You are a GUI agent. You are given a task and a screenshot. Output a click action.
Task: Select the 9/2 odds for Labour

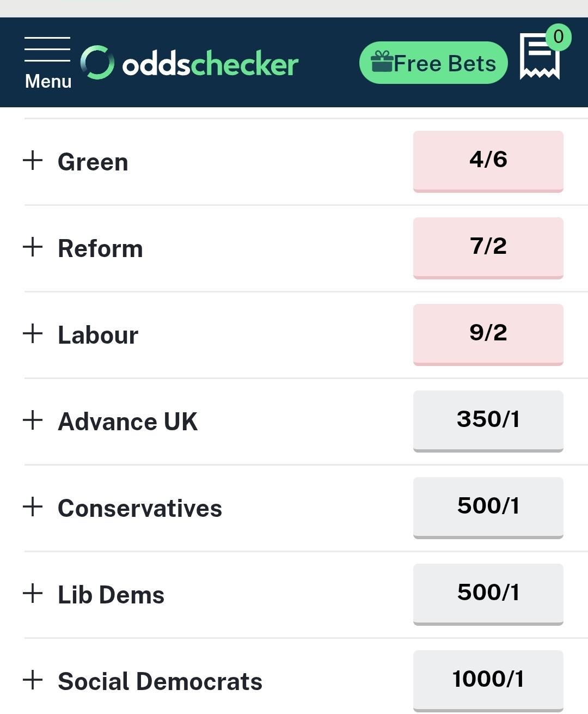[x=488, y=334]
